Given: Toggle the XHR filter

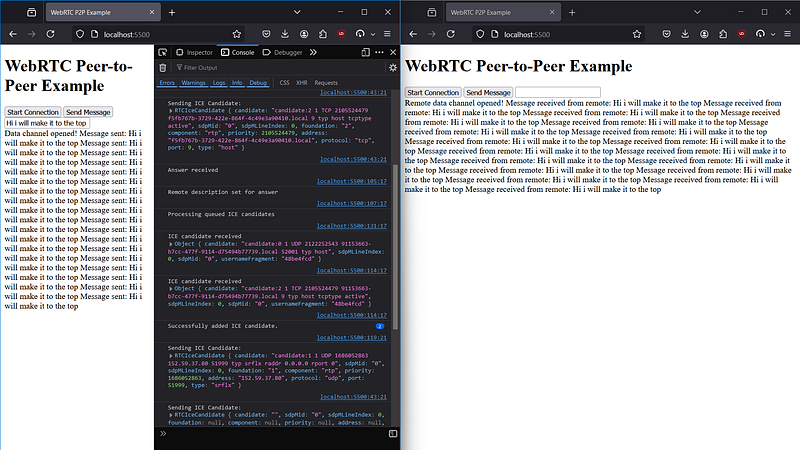Looking at the screenshot, I should [302, 83].
